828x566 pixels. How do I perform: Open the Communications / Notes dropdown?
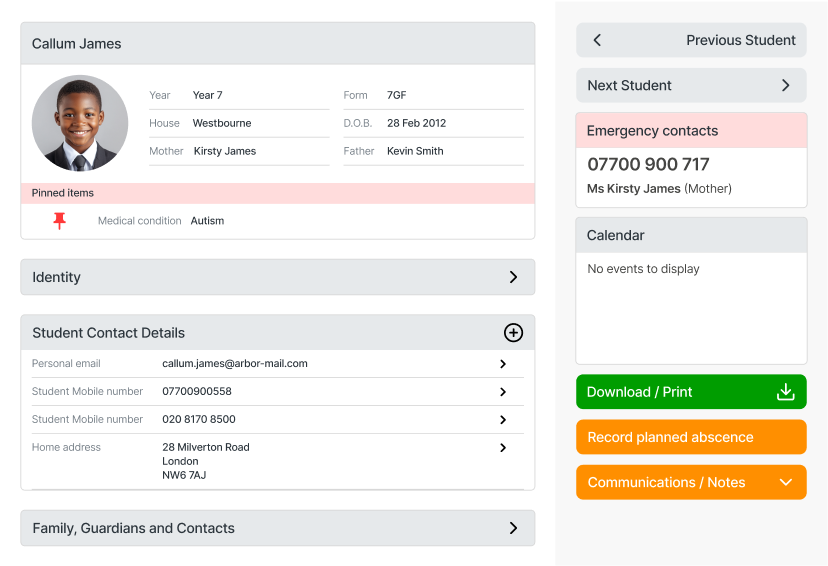coord(786,482)
